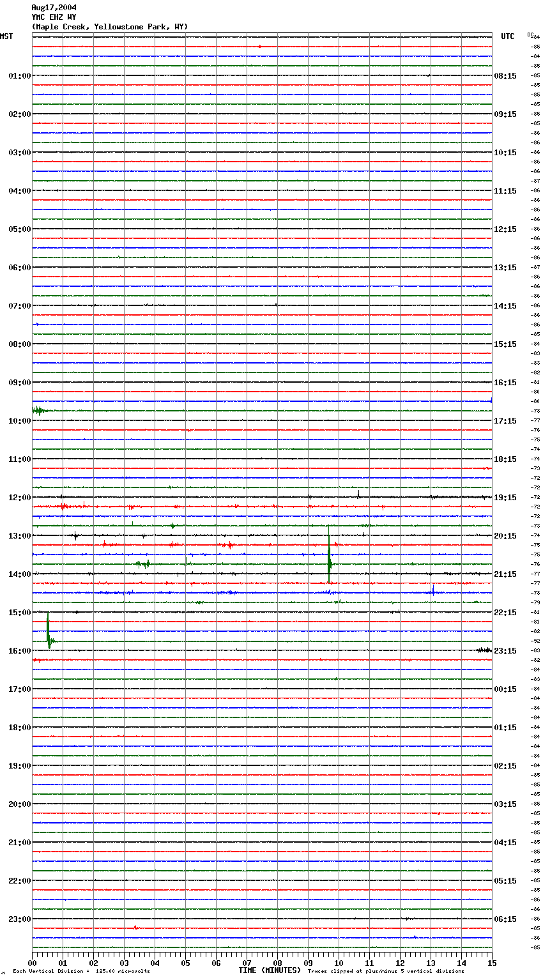Select the 04:00 MST time label
This screenshot has height=980, width=543.
(x=20, y=191)
